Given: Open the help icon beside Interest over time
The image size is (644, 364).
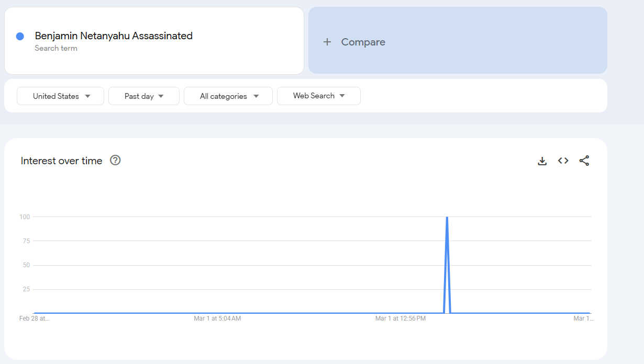Looking at the screenshot, I should (115, 161).
